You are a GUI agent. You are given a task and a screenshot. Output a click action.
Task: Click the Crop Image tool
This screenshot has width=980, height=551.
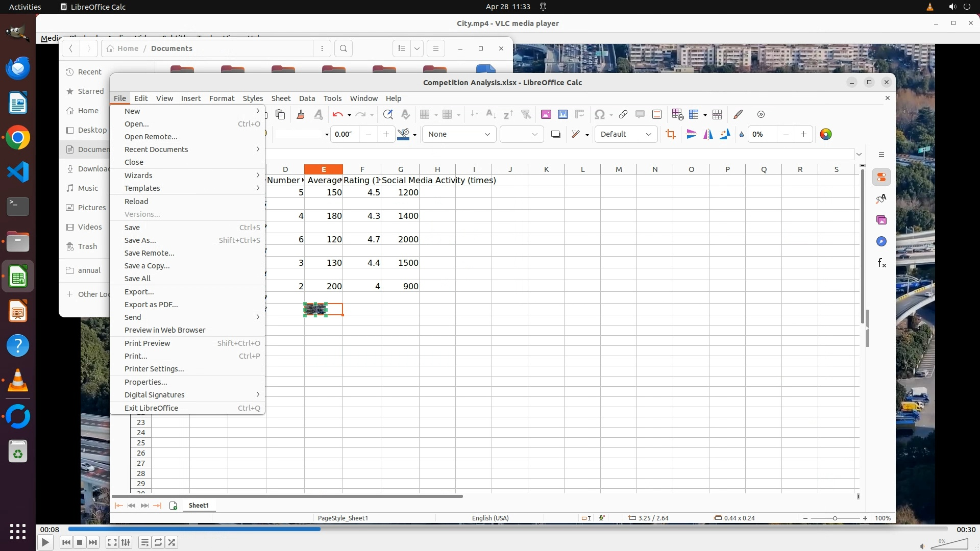click(670, 134)
